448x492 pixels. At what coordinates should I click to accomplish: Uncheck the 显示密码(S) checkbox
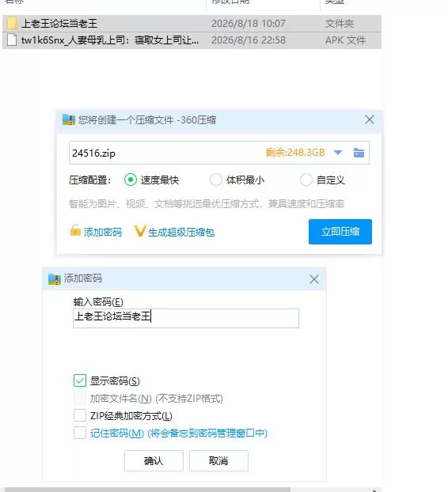click(80, 380)
